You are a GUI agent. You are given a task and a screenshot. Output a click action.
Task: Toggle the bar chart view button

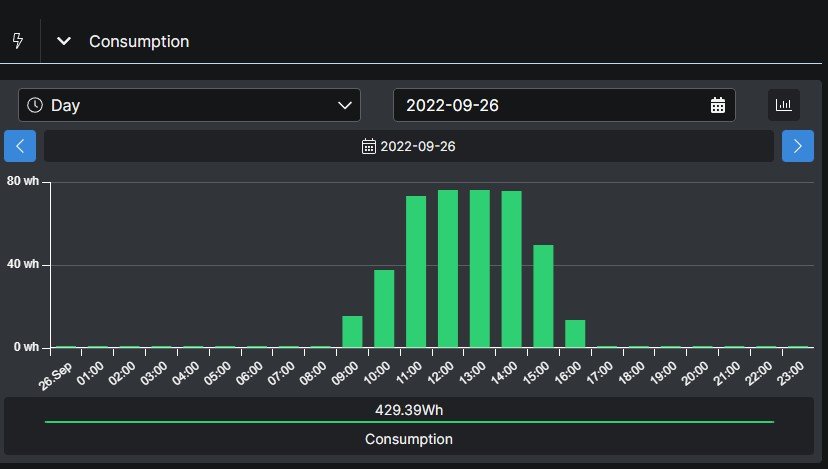click(784, 105)
